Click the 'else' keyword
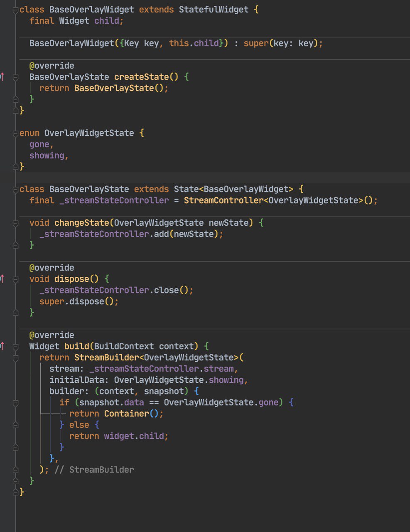Image resolution: width=410 pixels, height=532 pixels. (x=79, y=425)
